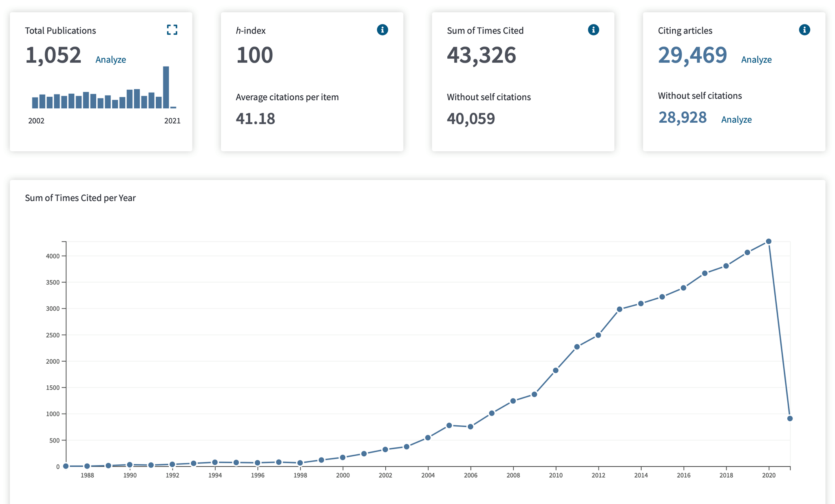The height and width of the screenshot is (504, 835).
Task: Click the '1000' y-axis label
Action: (x=53, y=414)
